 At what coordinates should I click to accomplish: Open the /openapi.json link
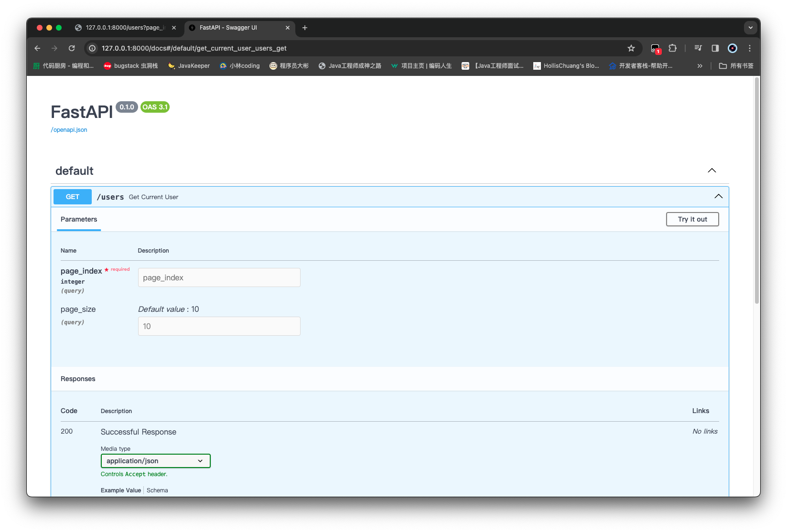point(69,130)
